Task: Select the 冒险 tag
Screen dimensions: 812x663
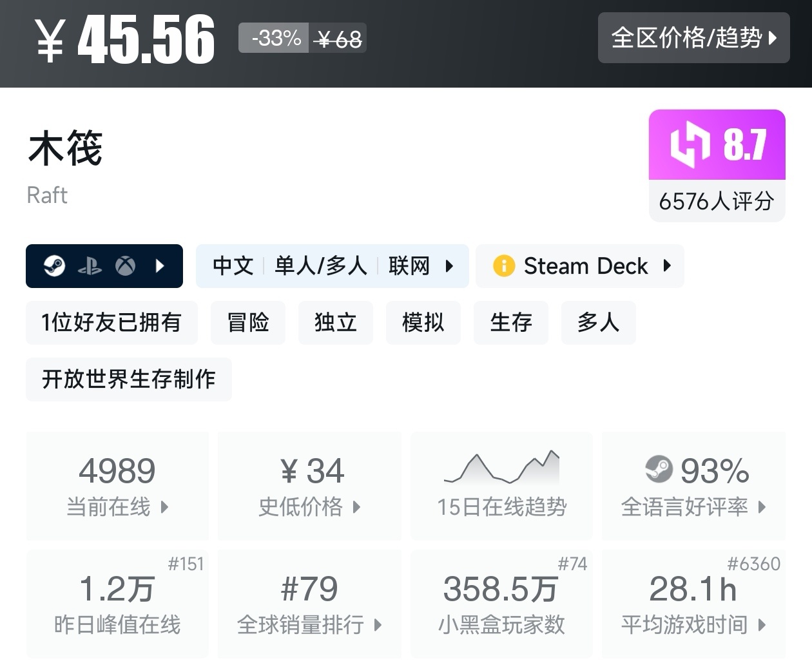Action: coord(248,322)
